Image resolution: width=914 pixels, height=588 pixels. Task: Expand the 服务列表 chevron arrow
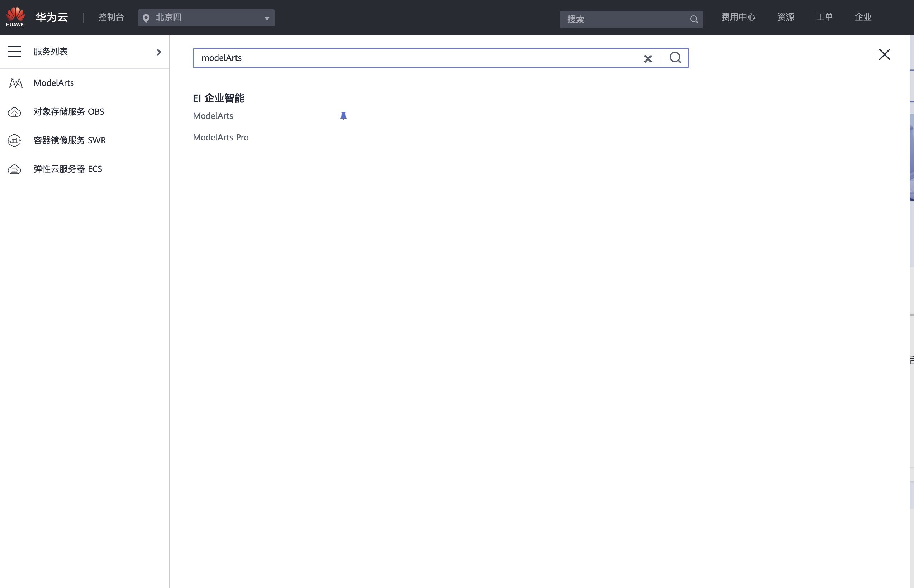[159, 52]
